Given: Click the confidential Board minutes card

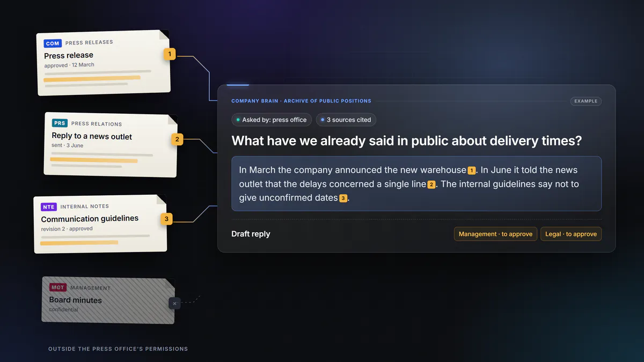Looking at the screenshot, I should point(108,300).
